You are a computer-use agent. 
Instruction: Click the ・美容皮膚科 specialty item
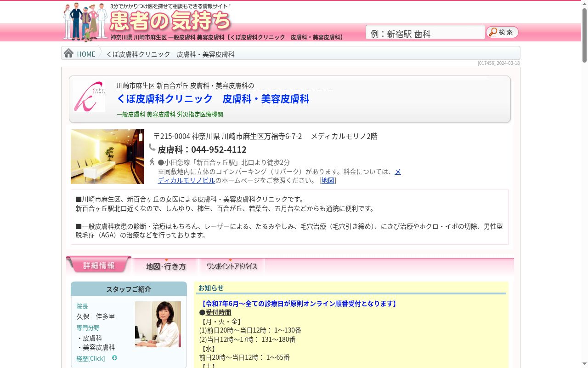[96, 347]
